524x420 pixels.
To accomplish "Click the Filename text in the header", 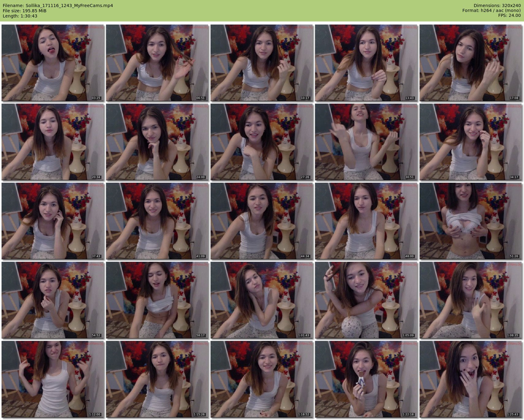I will click(58, 6).
